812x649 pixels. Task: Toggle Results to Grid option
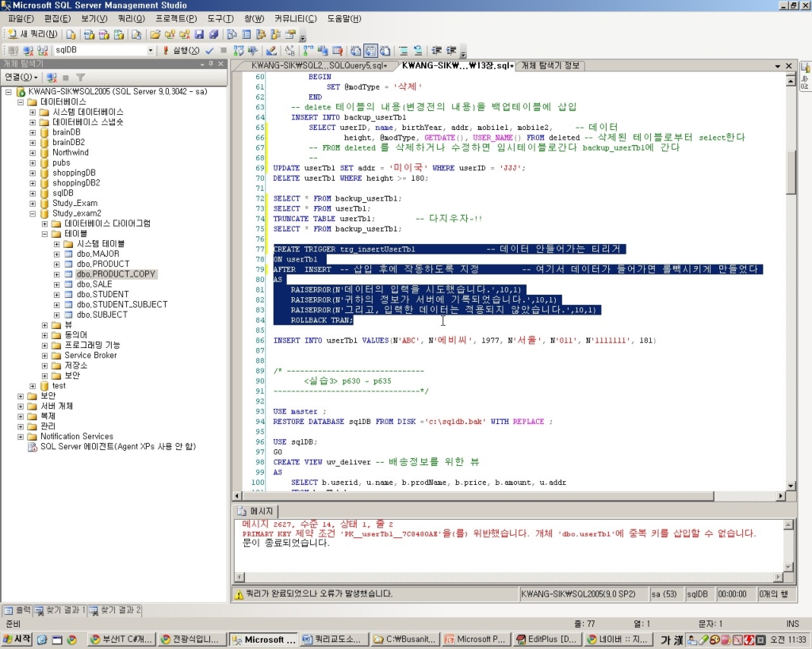tap(370, 50)
